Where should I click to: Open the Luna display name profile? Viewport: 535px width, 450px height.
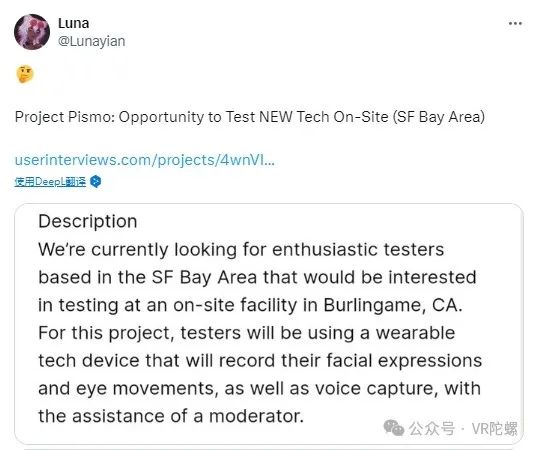coord(74,24)
